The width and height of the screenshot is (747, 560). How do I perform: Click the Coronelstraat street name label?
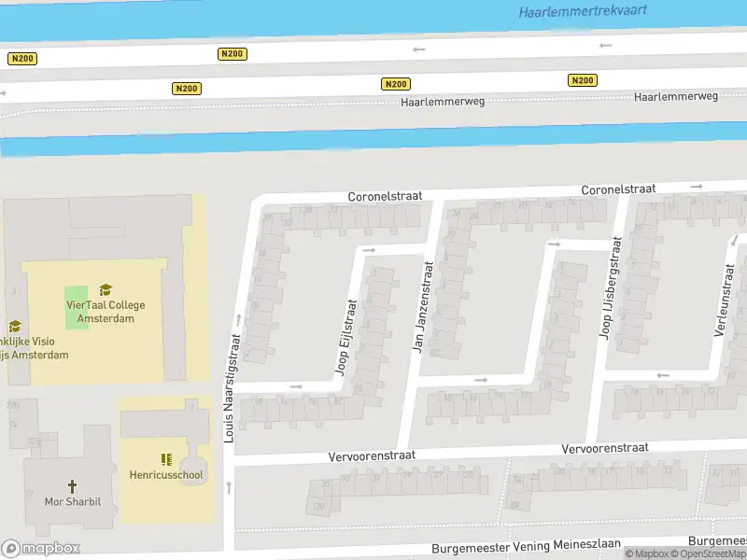[385, 196]
